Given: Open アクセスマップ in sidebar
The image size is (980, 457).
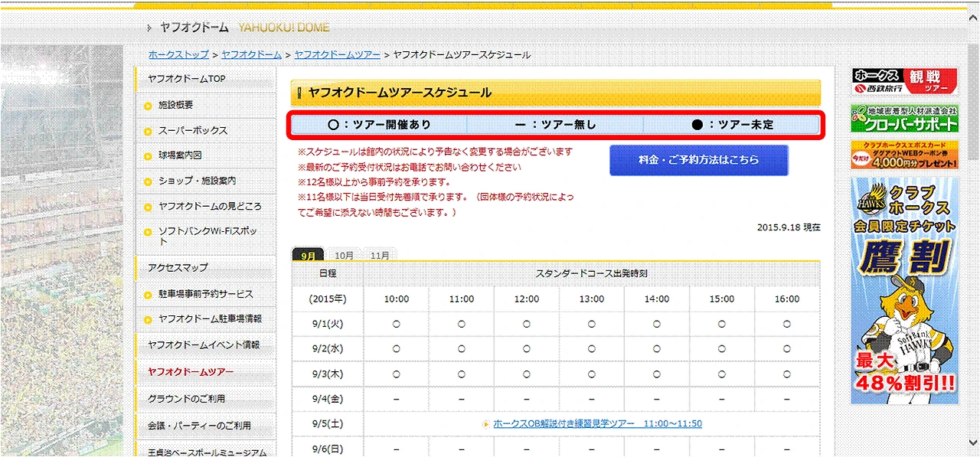Looking at the screenshot, I should tap(205, 267).
